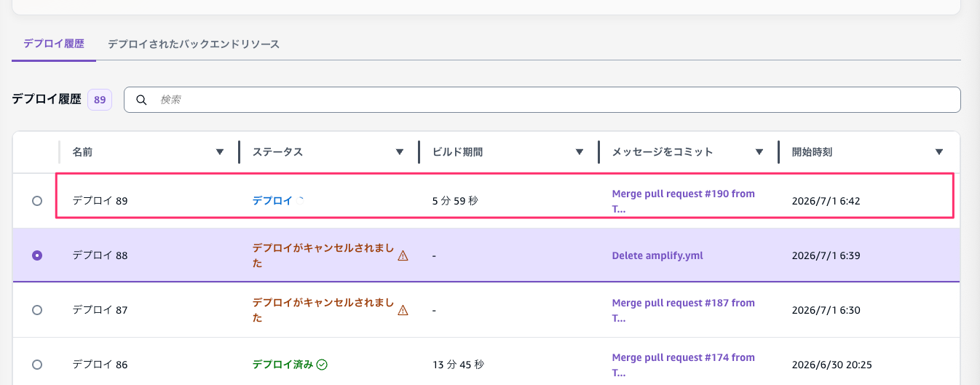Click cancelled status text of デプロイ 88
The width and height of the screenshot is (980, 385).
pos(323,255)
